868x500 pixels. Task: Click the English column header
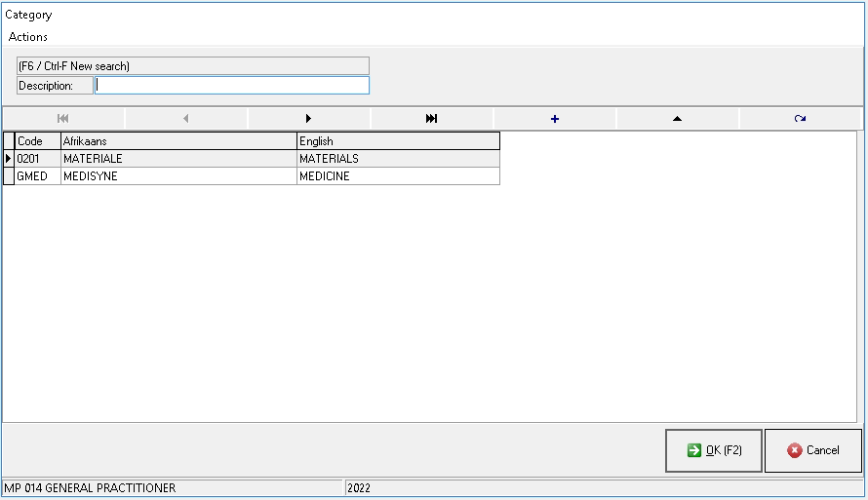click(x=398, y=141)
